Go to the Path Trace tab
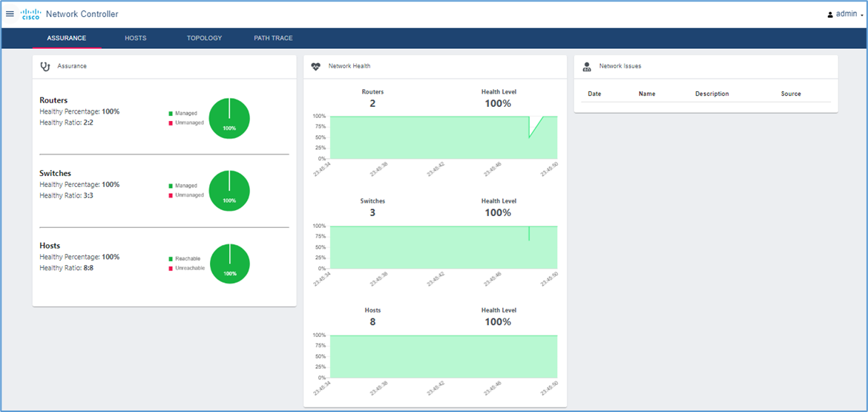868x412 pixels. (x=273, y=38)
